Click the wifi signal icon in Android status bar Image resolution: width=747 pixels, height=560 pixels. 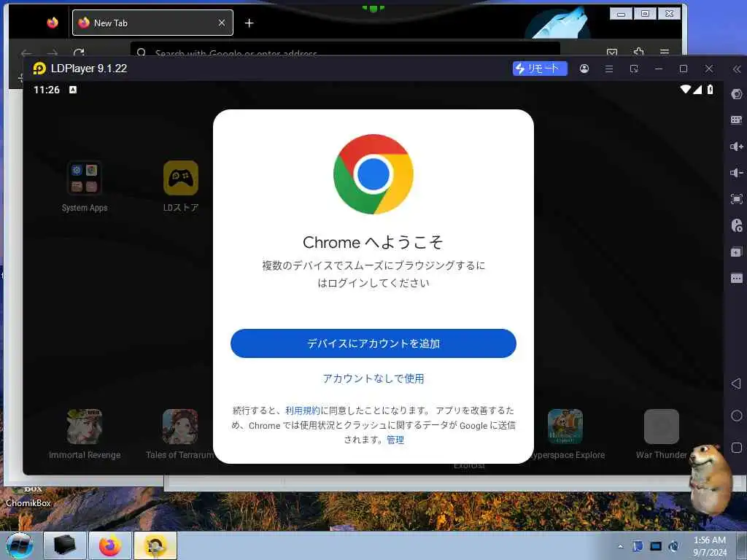tap(686, 89)
